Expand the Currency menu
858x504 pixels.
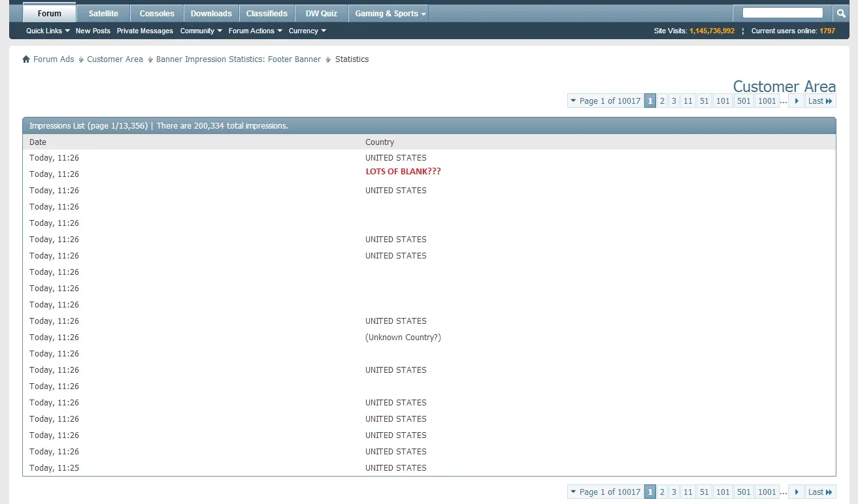click(307, 31)
